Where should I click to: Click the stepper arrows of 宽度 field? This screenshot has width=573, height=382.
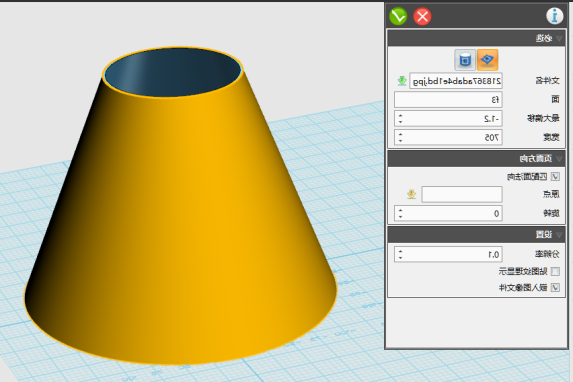tap(401, 137)
